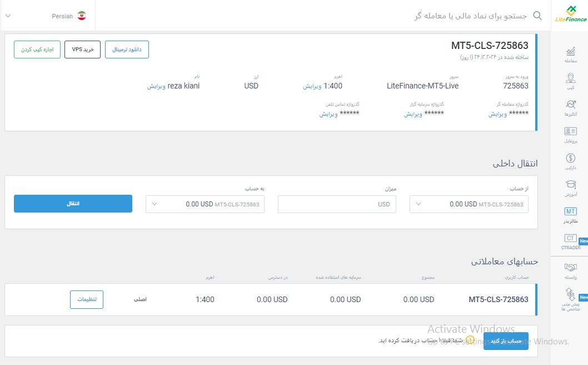Focus the transfer amount USD field

click(337, 204)
